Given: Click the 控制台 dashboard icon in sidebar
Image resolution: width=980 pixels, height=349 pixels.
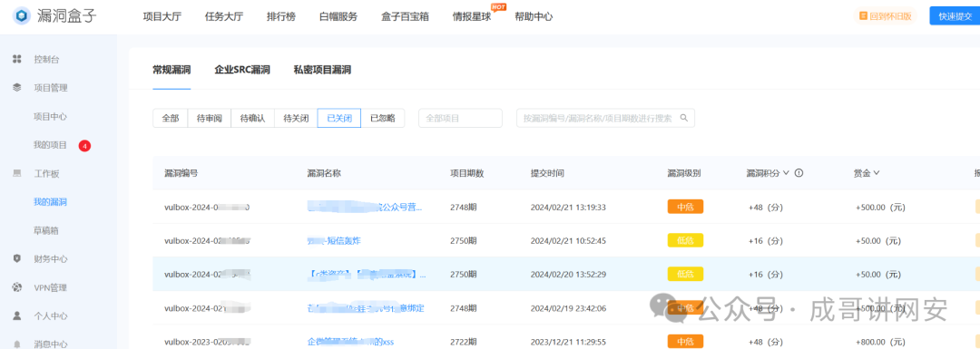Looking at the screenshot, I should click(17, 59).
